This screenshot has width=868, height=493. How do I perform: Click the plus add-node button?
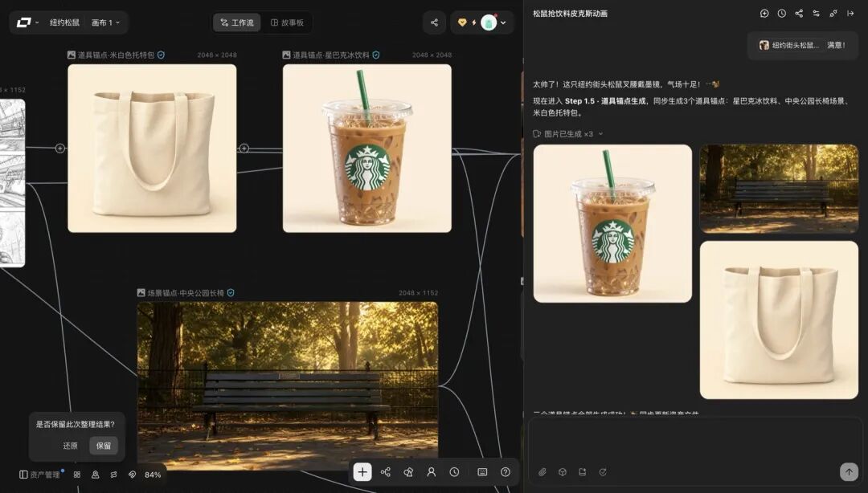[x=362, y=472]
